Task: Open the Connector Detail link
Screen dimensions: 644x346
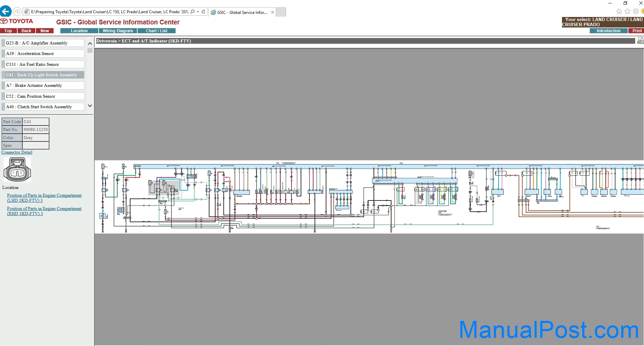Action: click(x=17, y=152)
